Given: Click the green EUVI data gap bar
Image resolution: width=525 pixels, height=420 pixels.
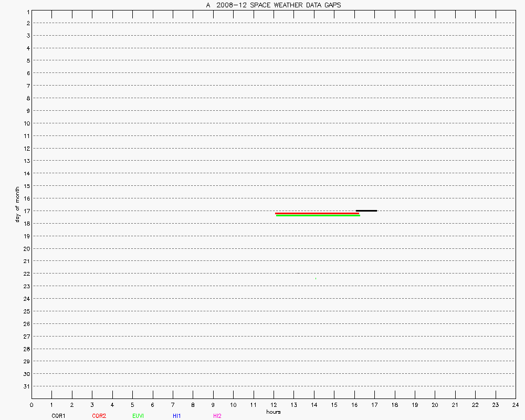Looking at the screenshot, I should coord(318,216).
